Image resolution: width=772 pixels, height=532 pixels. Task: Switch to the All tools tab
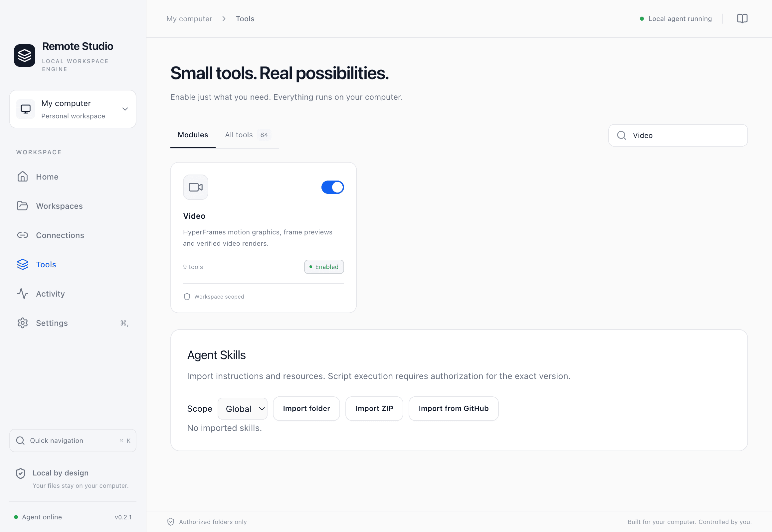click(248, 135)
